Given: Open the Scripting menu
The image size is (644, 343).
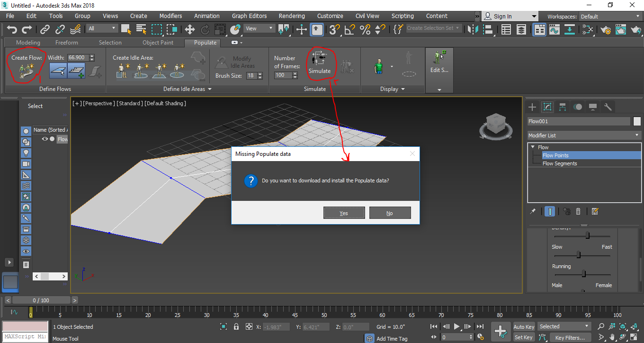Looking at the screenshot, I should click(x=402, y=16).
